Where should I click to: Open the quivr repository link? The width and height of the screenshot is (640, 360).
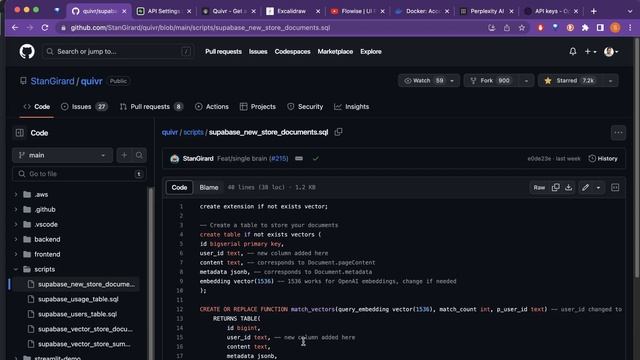91,81
